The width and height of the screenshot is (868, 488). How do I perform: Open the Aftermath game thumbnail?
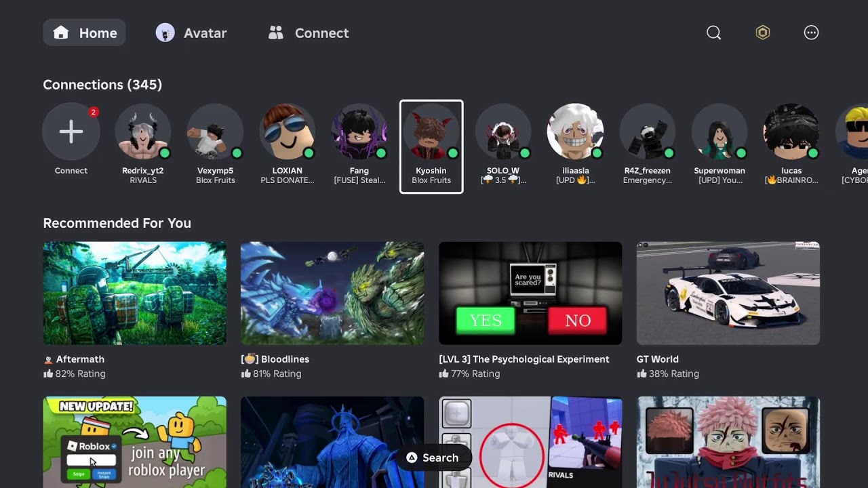coord(135,293)
